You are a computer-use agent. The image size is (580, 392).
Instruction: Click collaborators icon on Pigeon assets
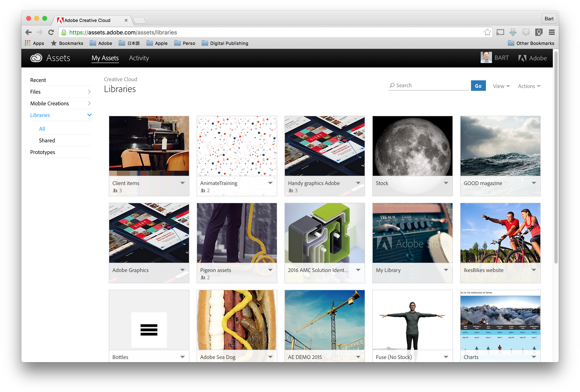203,277
